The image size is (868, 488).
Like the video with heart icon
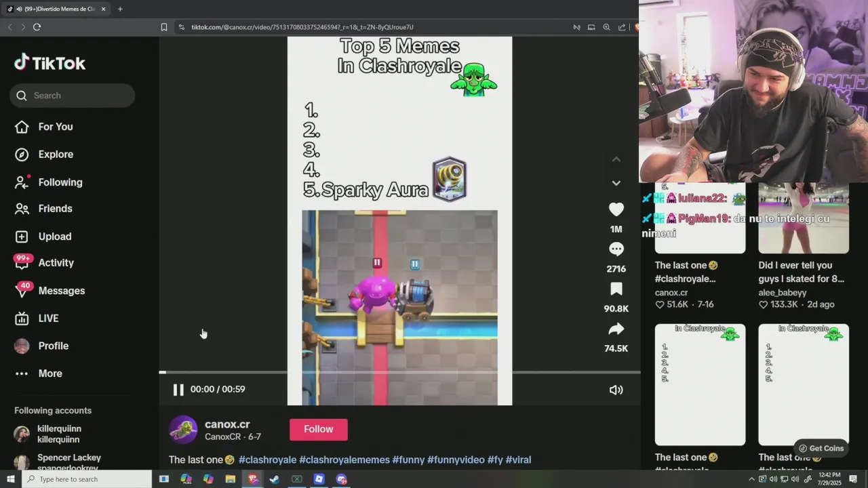[616, 209]
